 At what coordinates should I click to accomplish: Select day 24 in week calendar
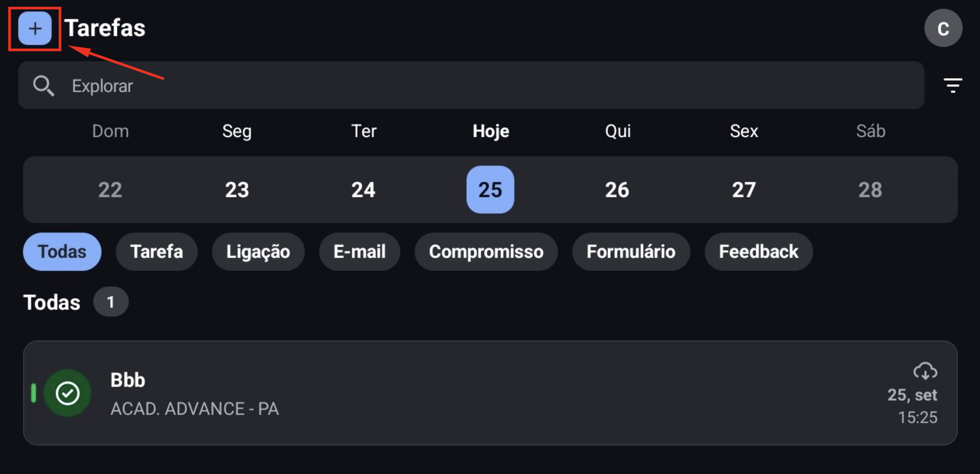pos(363,190)
